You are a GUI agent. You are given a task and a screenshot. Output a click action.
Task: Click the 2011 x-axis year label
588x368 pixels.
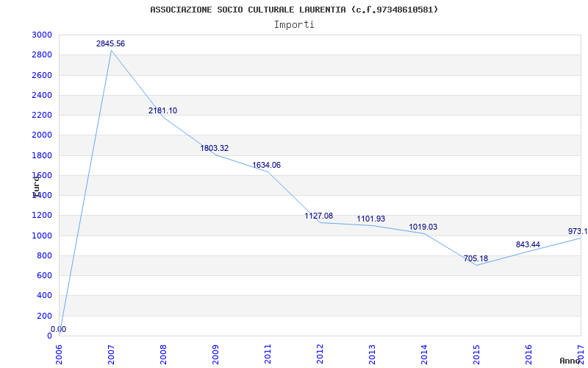pos(268,355)
